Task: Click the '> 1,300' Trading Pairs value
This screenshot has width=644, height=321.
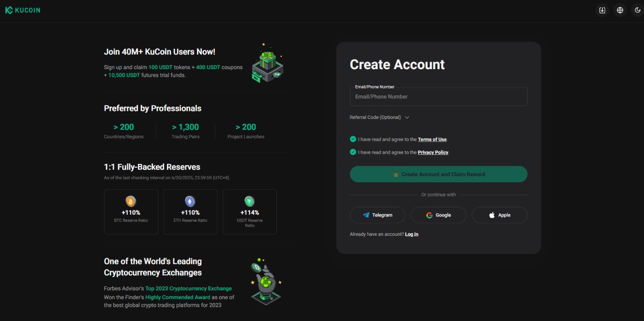Action: click(185, 127)
